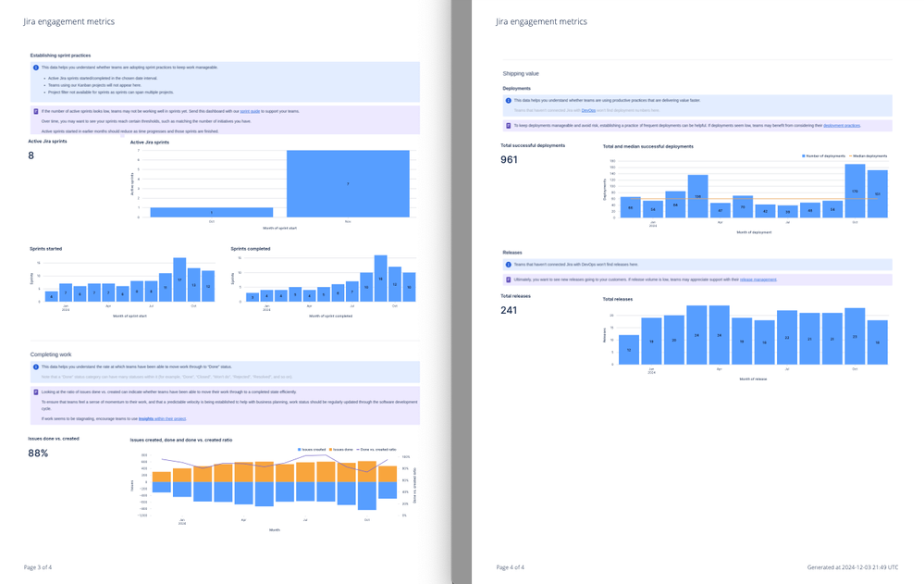Click the Month of release axis label
Viewport: 924px width, 584px height.
(x=753, y=379)
